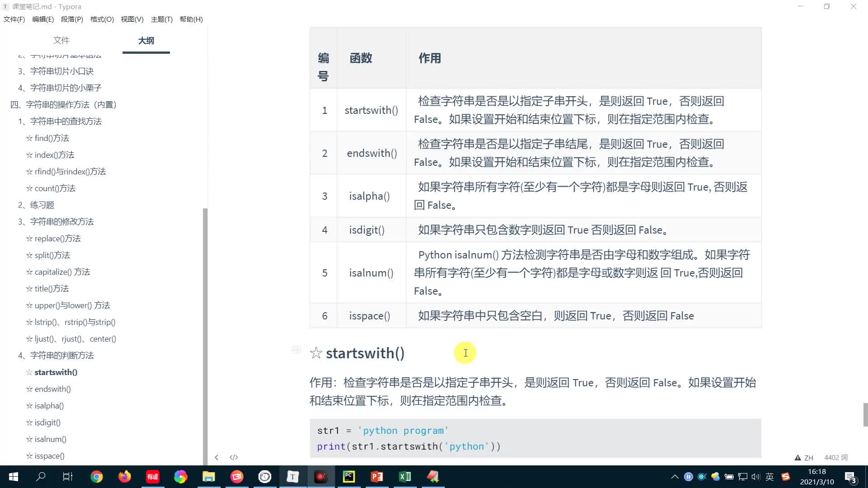Open Google Chrome from the taskbar
Viewport: 868px width, 488px height.
[96, 477]
